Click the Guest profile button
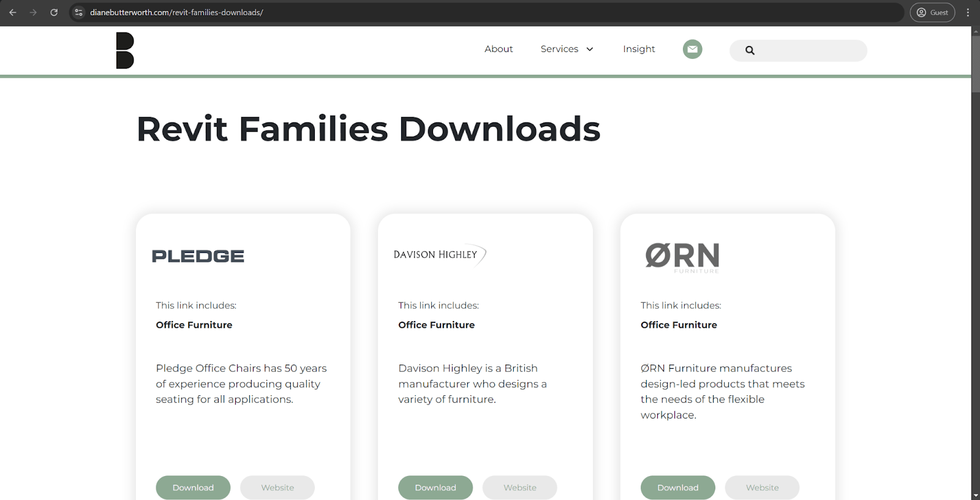 click(x=932, y=12)
